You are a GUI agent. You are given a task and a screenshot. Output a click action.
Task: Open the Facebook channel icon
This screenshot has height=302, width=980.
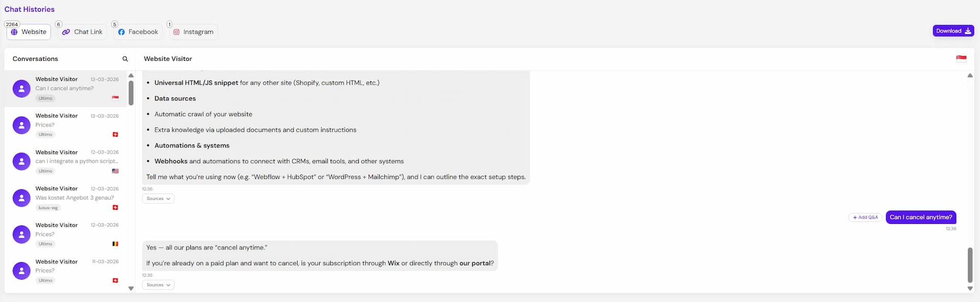pyautogui.click(x=121, y=32)
